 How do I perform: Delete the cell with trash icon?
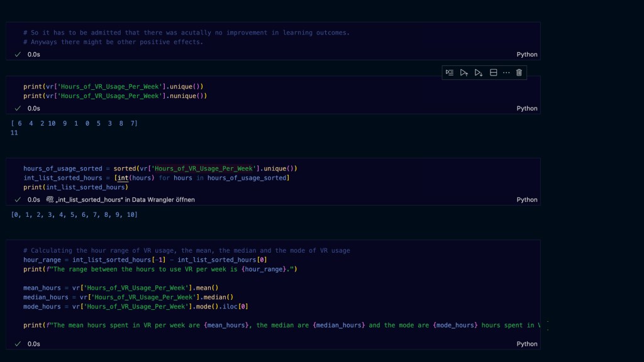pos(519,73)
